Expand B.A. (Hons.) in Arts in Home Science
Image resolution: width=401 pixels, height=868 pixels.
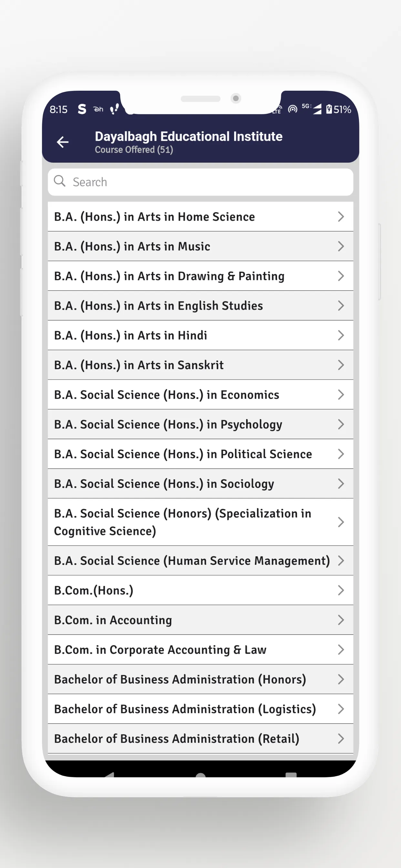[x=200, y=217]
